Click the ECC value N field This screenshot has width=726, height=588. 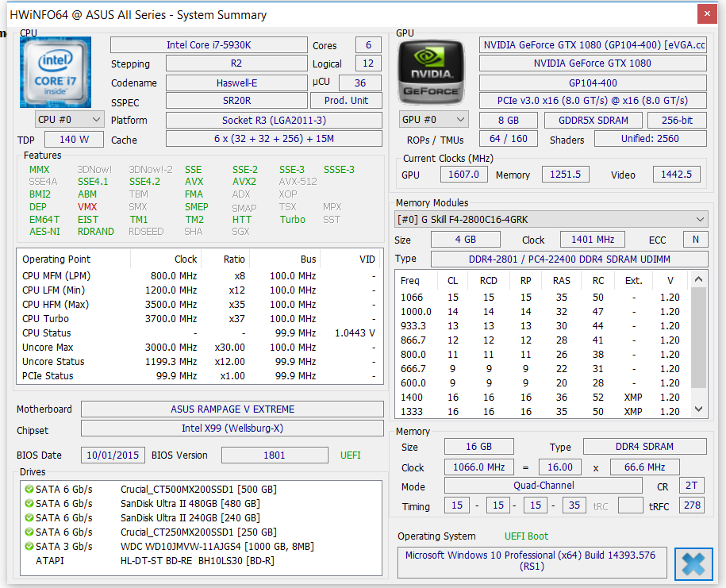click(x=695, y=240)
